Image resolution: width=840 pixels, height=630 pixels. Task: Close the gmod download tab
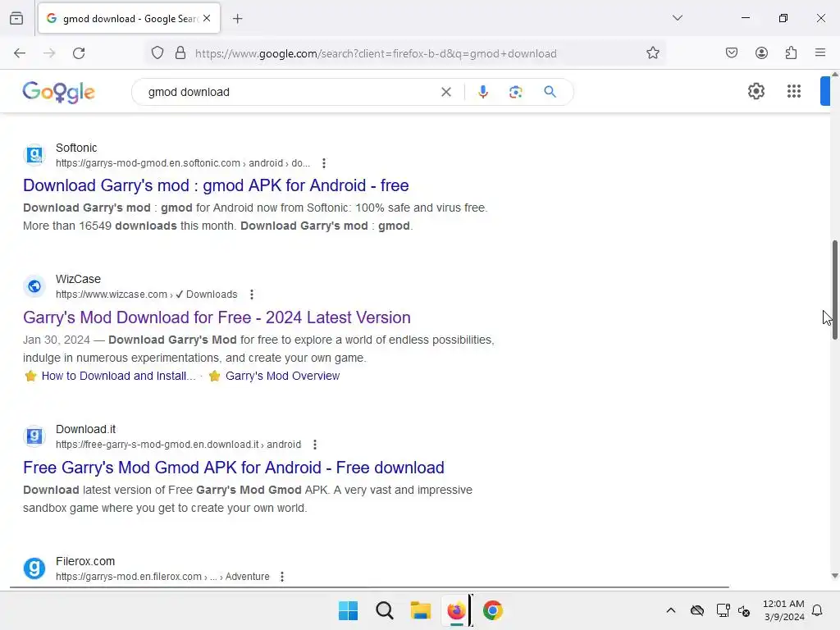click(x=207, y=19)
